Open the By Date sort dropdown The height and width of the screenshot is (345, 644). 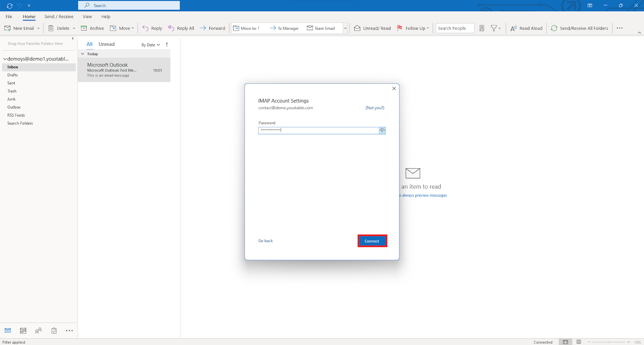(x=151, y=45)
